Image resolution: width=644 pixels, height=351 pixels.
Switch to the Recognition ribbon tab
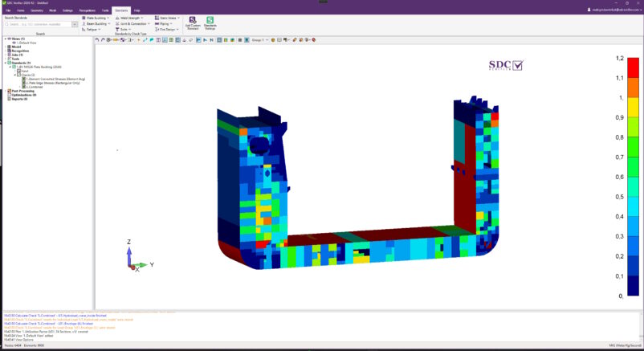pos(87,10)
